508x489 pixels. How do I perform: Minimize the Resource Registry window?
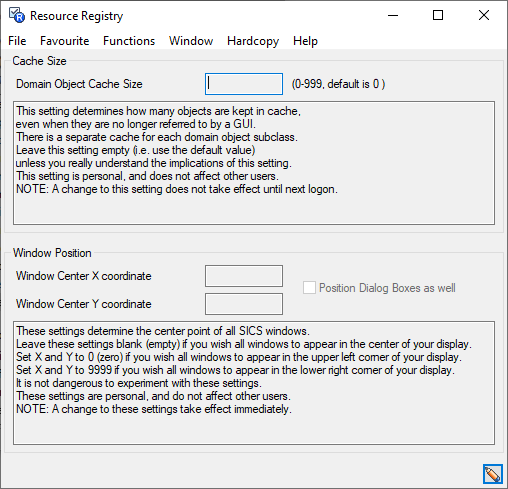point(393,15)
